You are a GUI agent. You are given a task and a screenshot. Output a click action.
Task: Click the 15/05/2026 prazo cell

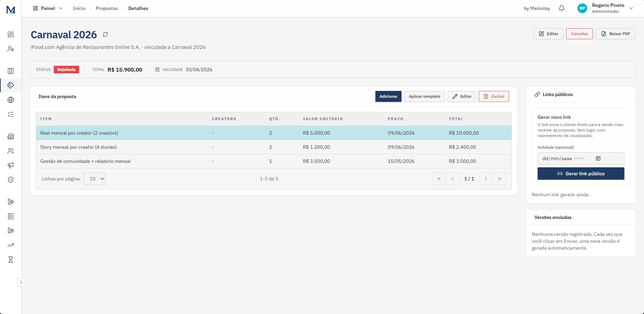[x=401, y=161]
